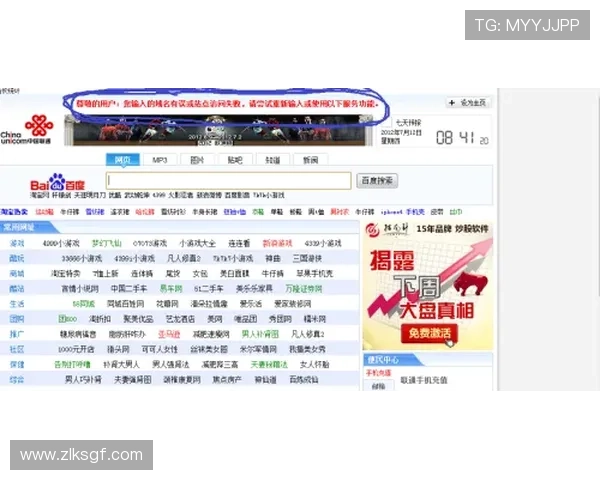The width and height of the screenshot is (600, 480).
Task: Switch to the 新闻 search tab
Action: pyautogui.click(x=310, y=160)
